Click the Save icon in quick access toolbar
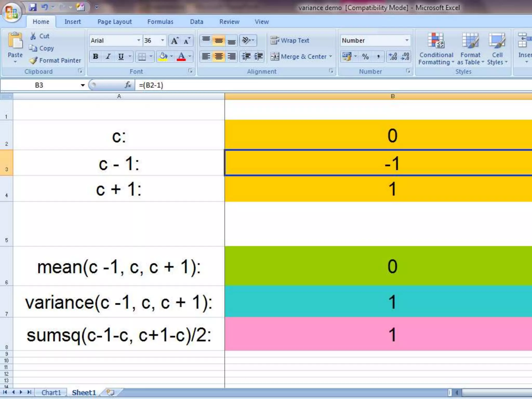 click(x=33, y=7)
